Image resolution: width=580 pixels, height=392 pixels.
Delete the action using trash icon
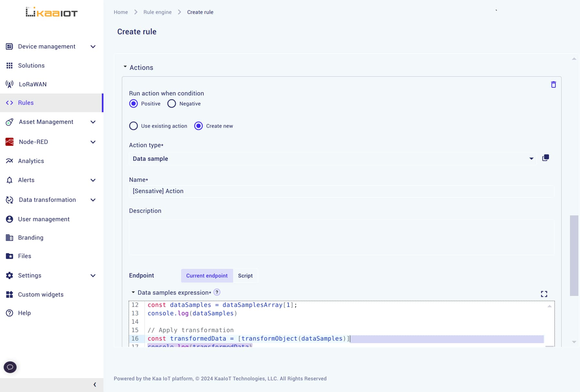pyautogui.click(x=553, y=85)
